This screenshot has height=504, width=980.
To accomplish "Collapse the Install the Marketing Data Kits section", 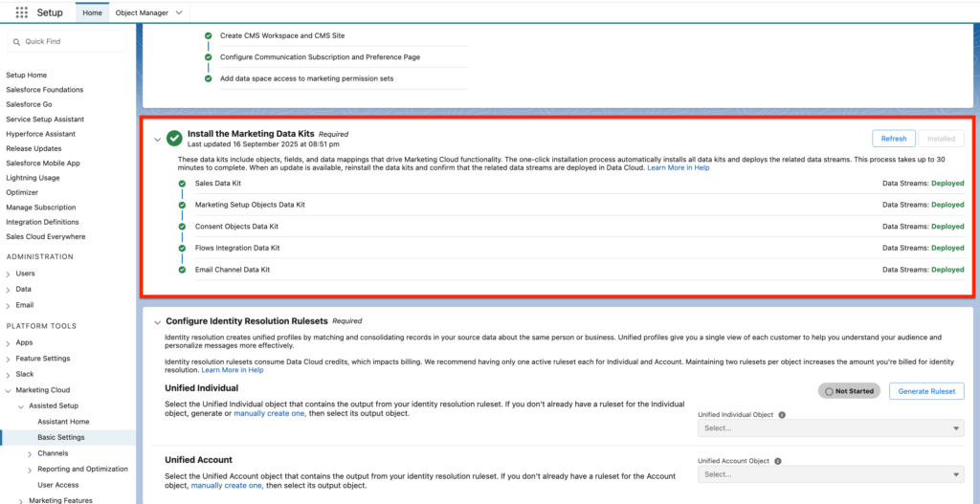I will pos(157,140).
